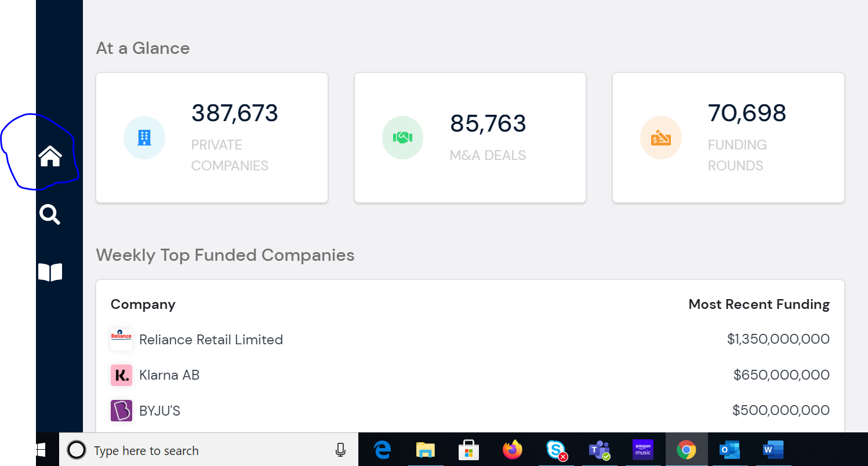This screenshot has height=466, width=868.
Task: Click the Reliance Retail logo
Action: pos(121,340)
